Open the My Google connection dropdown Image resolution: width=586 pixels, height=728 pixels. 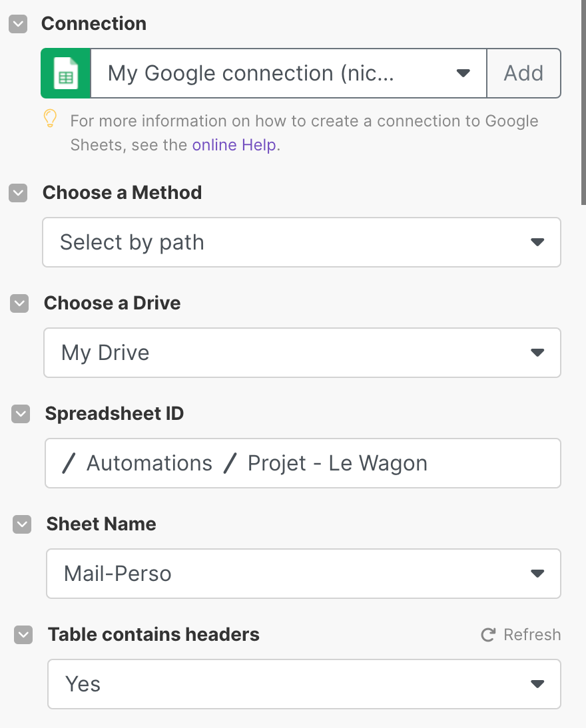tap(288, 73)
